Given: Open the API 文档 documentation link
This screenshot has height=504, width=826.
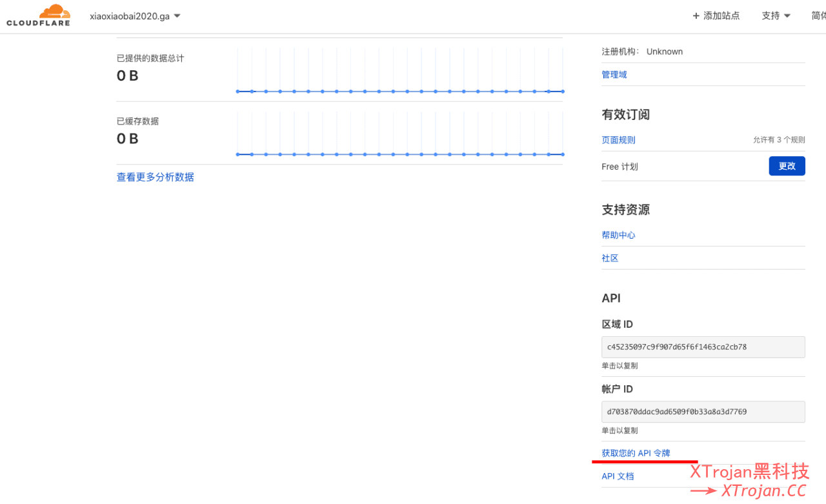Looking at the screenshot, I should click(618, 476).
